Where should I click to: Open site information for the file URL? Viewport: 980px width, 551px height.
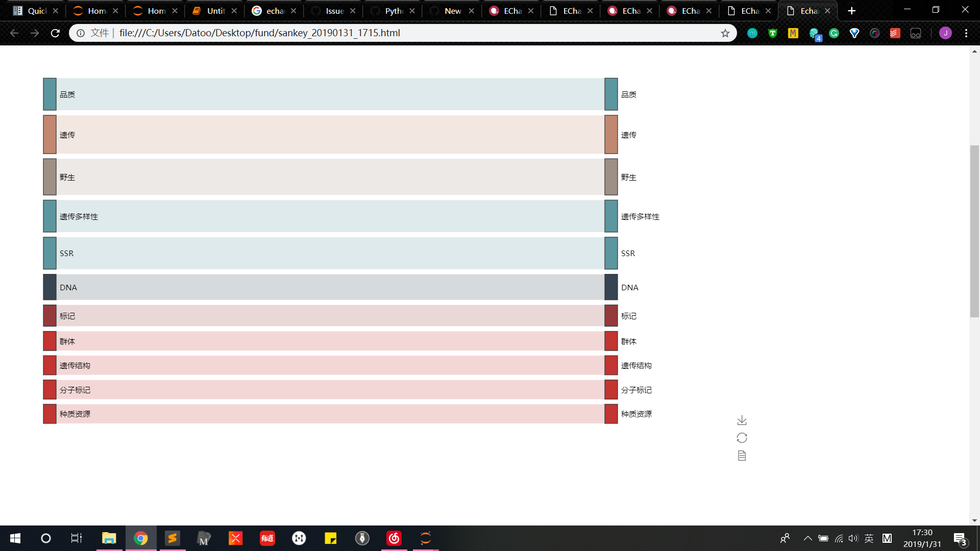pos(81,33)
